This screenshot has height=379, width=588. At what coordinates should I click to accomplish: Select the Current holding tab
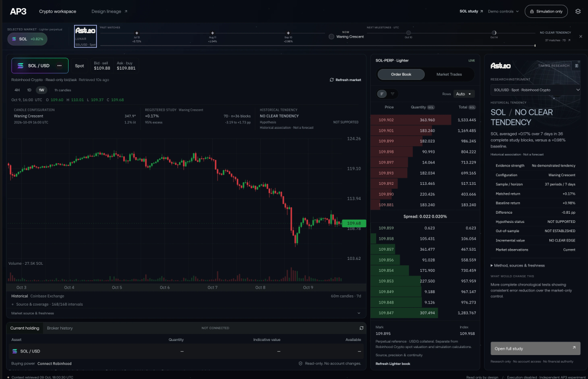coord(24,328)
